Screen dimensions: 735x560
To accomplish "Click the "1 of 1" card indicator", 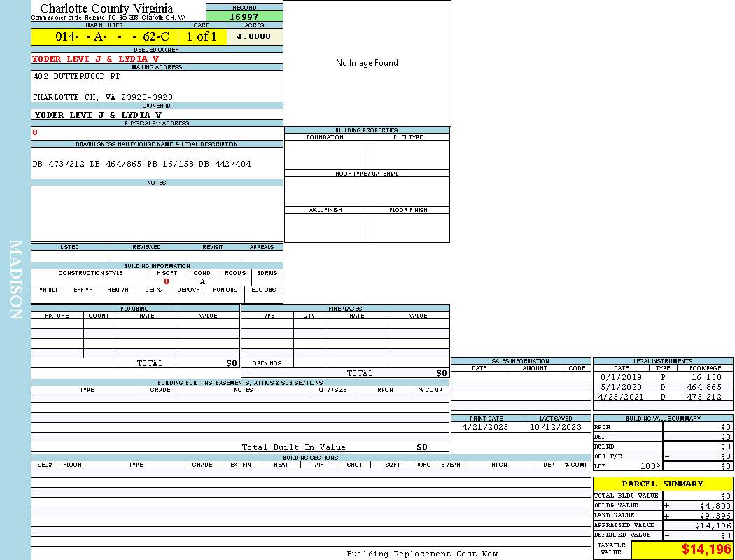I will coord(202,36).
